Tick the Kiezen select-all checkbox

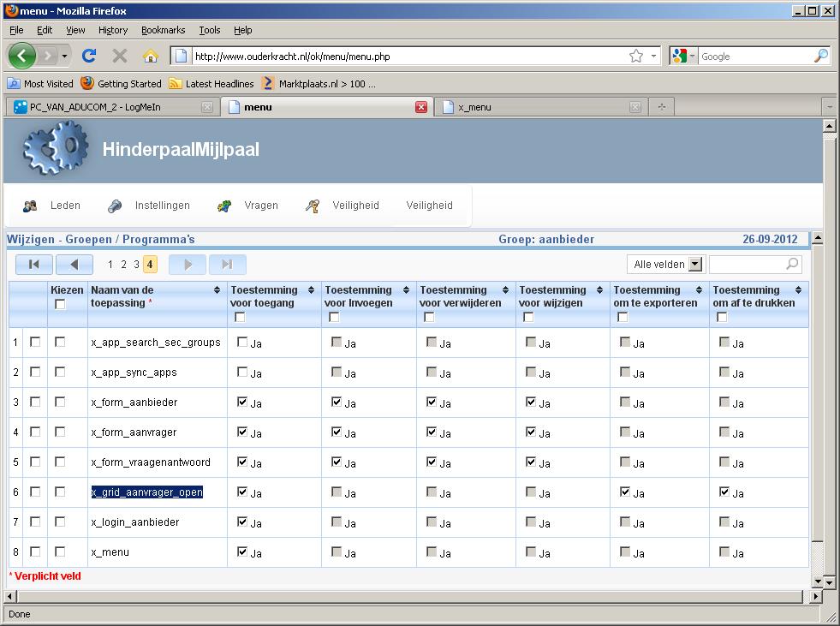(60, 304)
